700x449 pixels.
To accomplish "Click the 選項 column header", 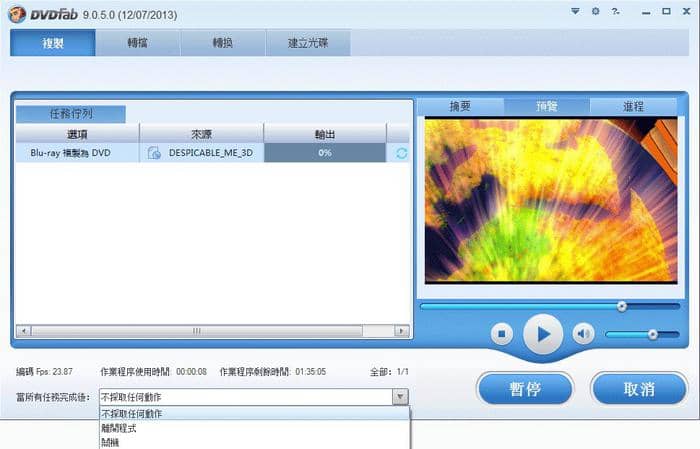I will tap(77, 134).
